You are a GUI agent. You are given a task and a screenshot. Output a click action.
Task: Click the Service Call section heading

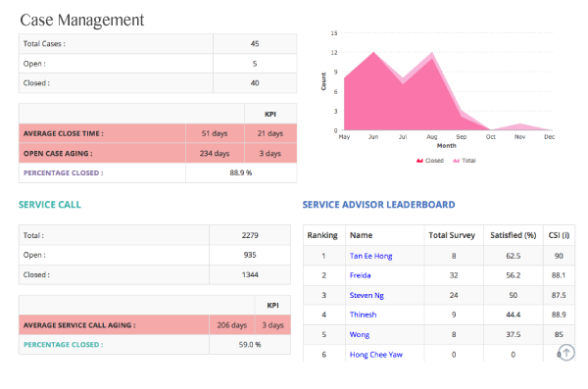pos(50,205)
